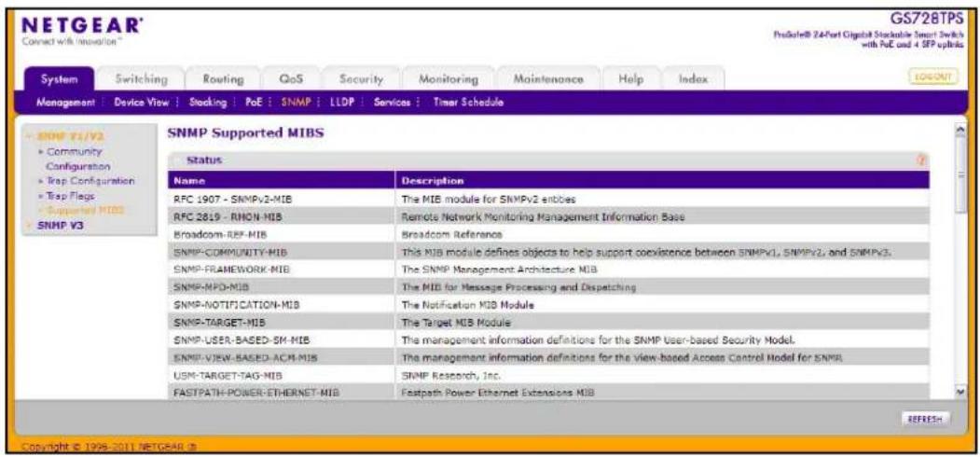Click the NETGEAR logo
This screenshot has height=457, width=980.
83,27
